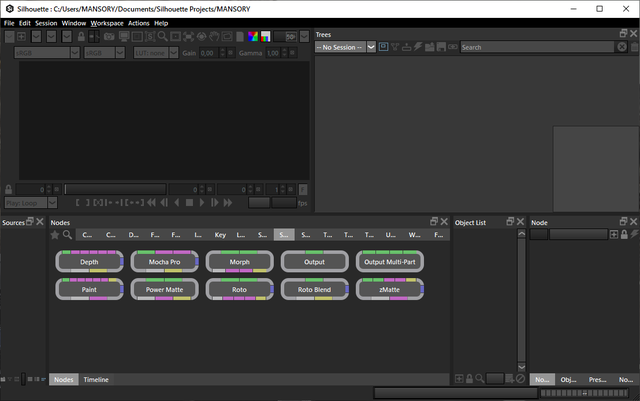Click the link chain icon in Trees toolbar

coord(453,47)
